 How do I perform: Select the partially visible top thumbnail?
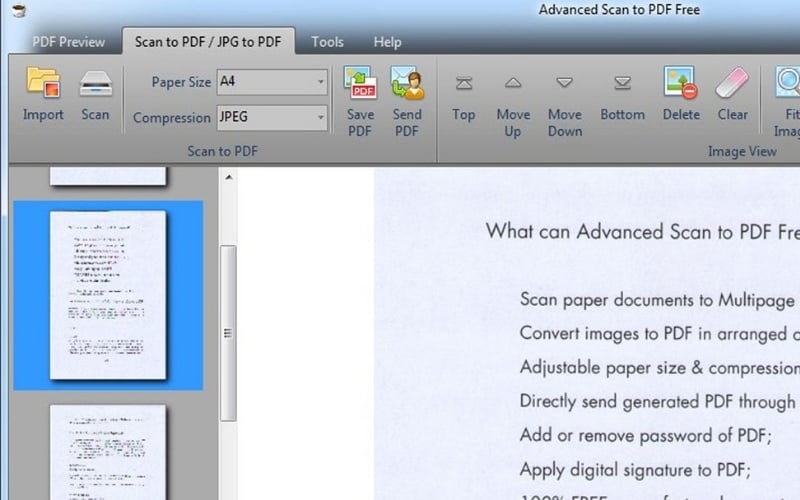pyautogui.click(x=108, y=176)
